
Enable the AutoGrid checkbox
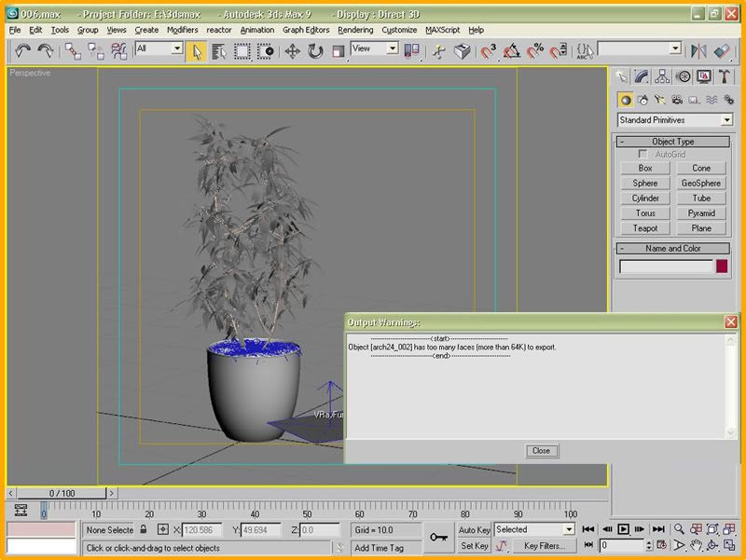(x=642, y=154)
